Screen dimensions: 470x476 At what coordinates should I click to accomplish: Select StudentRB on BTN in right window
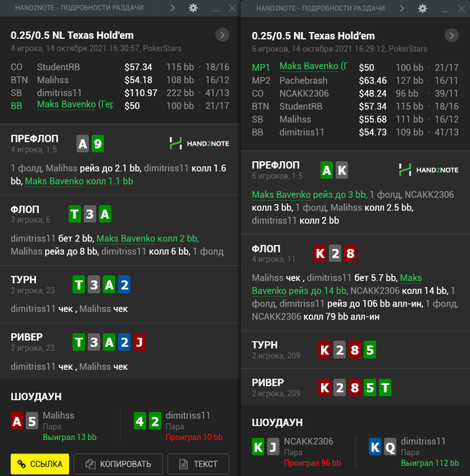(x=301, y=107)
